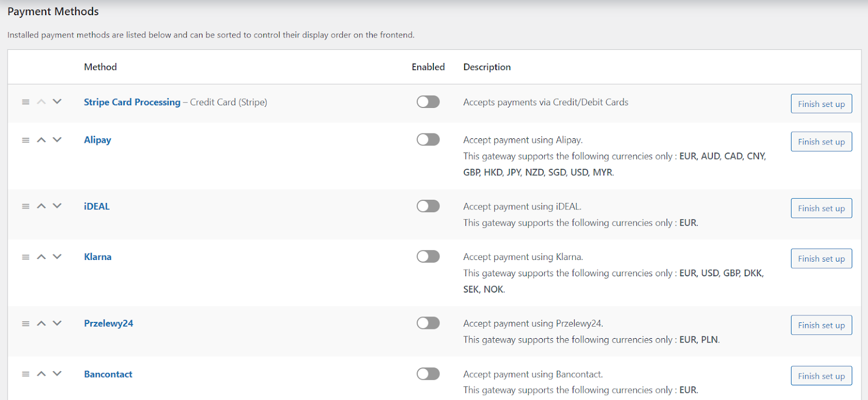Enable the Klarna payment toggle
The height and width of the screenshot is (400, 868).
(x=428, y=256)
